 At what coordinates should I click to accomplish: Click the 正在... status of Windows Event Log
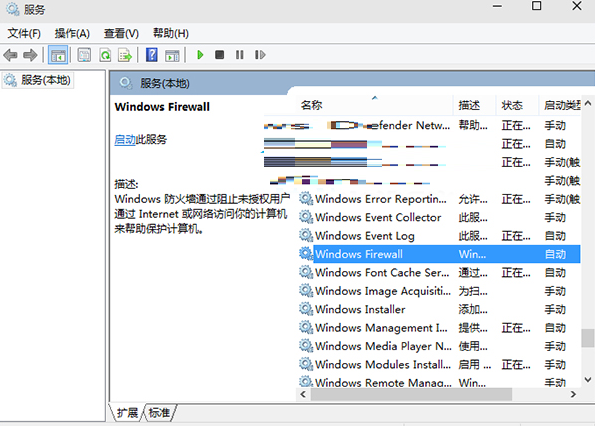516,236
